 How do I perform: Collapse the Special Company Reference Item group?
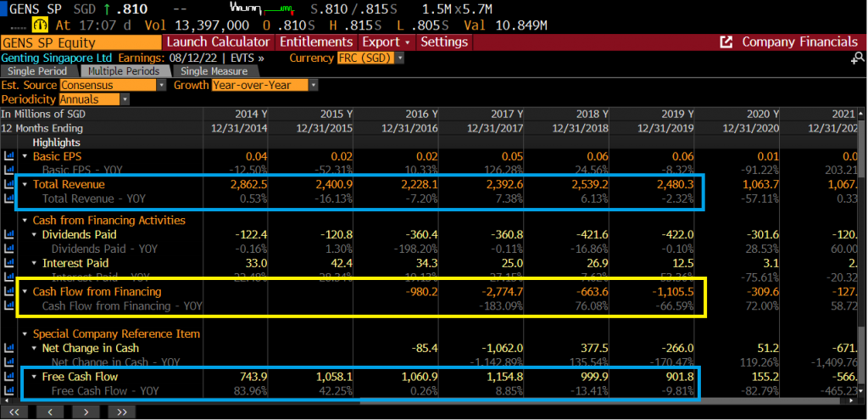point(25,333)
